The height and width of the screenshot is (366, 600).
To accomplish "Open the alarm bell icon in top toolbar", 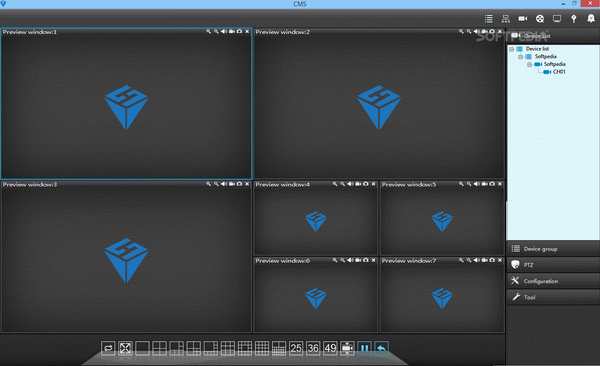I will [591, 19].
